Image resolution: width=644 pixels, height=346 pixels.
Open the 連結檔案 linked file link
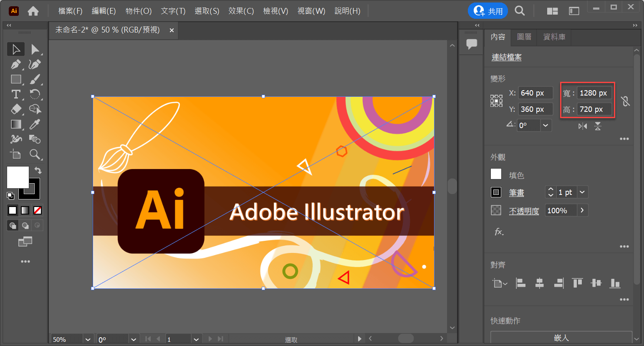(507, 58)
